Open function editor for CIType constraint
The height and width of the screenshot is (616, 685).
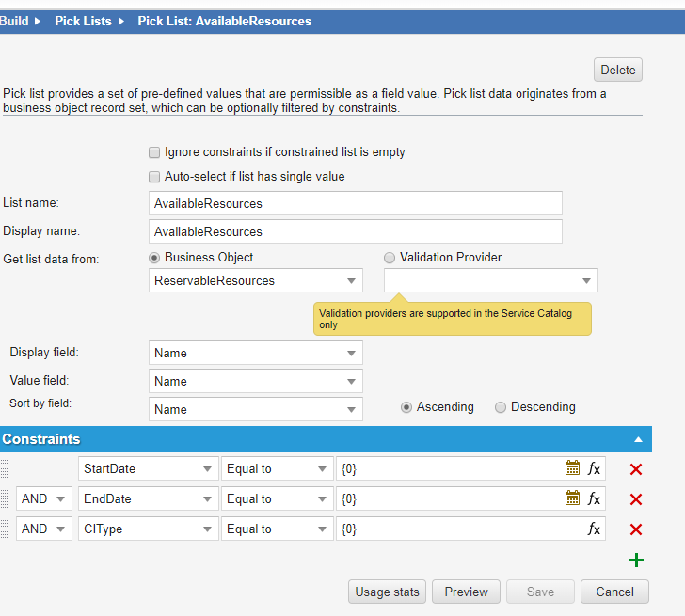click(x=594, y=529)
